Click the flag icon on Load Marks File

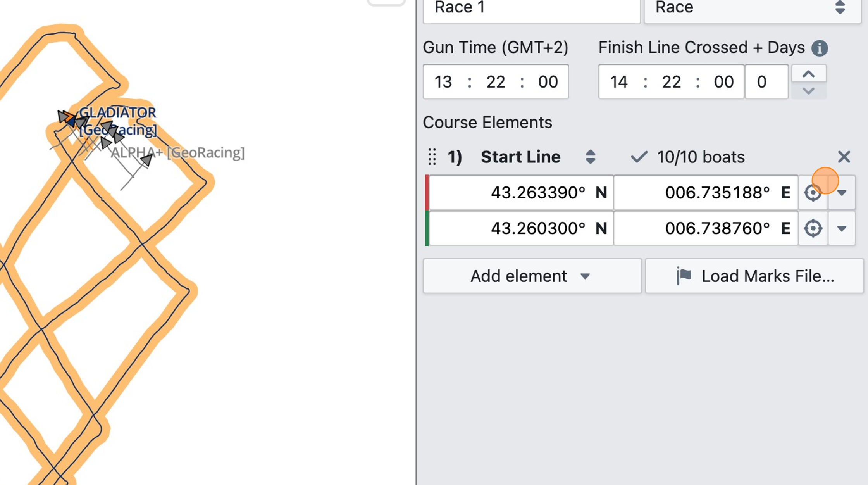click(x=684, y=276)
